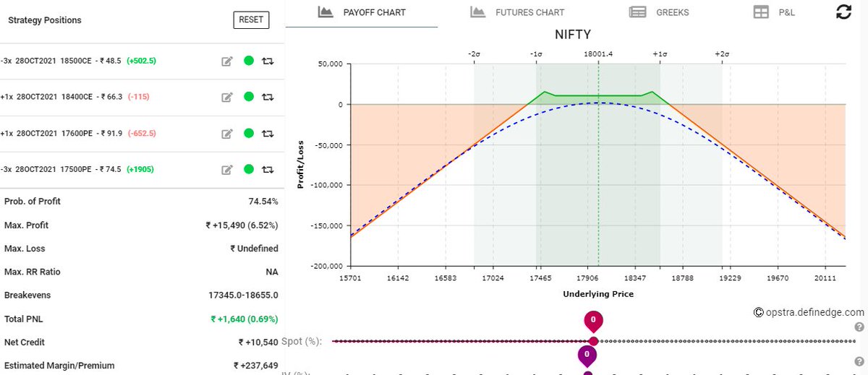Reset the strategy positions

pyautogui.click(x=251, y=20)
